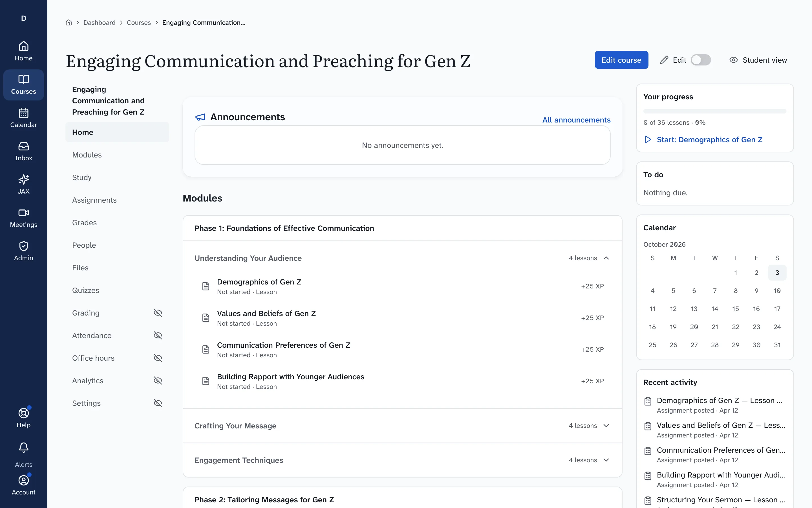812x508 pixels.
Task: Go to Courses in the breadcrumb
Action: [139, 23]
